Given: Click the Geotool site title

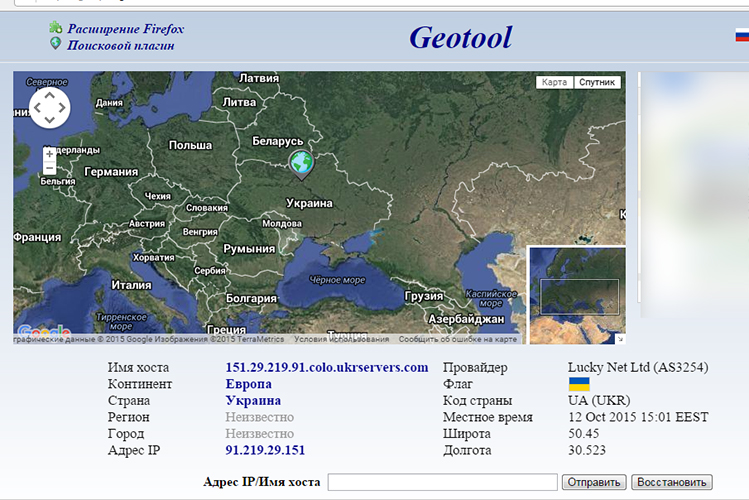Looking at the screenshot, I should [x=460, y=37].
